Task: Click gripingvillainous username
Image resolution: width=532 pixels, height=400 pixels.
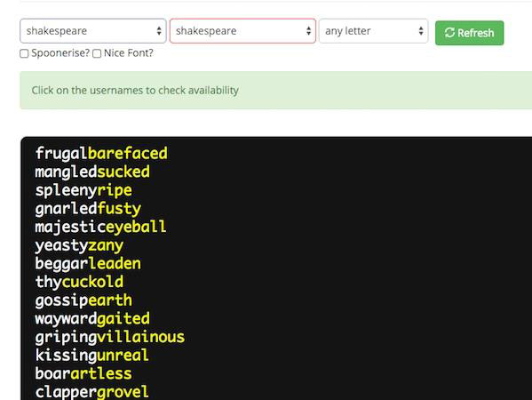Action: click(110, 337)
